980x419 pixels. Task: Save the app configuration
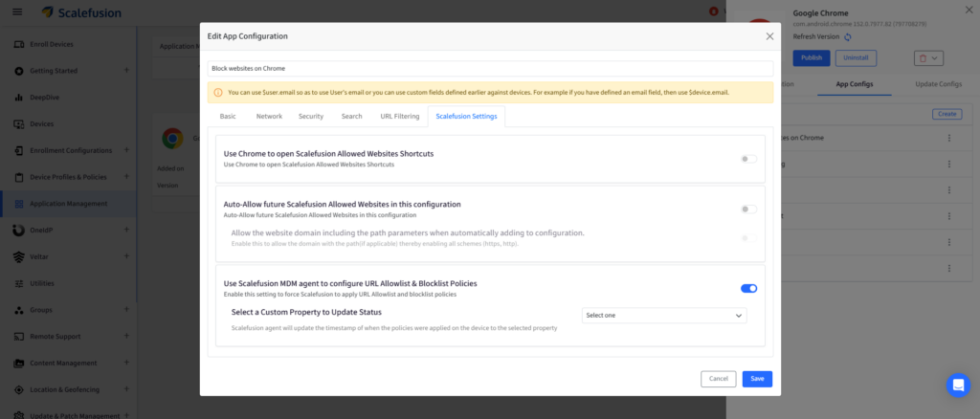pyautogui.click(x=758, y=379)
